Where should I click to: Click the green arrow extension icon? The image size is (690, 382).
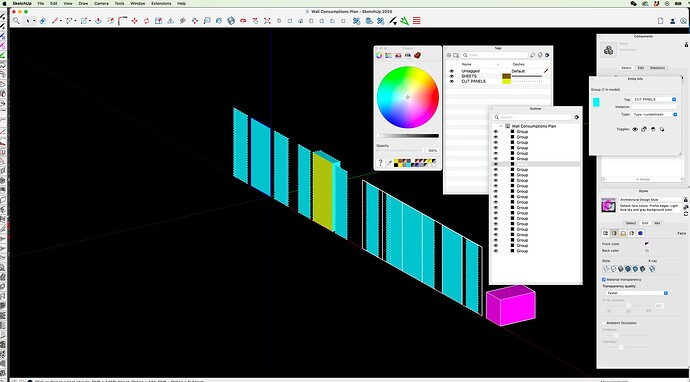click(x=405, y=21)
